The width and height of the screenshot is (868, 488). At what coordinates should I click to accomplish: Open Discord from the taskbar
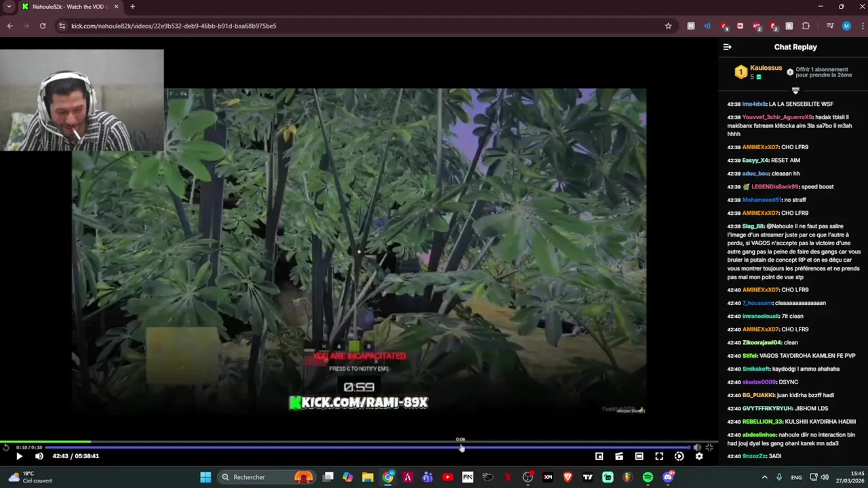click(x=668, y=477)
